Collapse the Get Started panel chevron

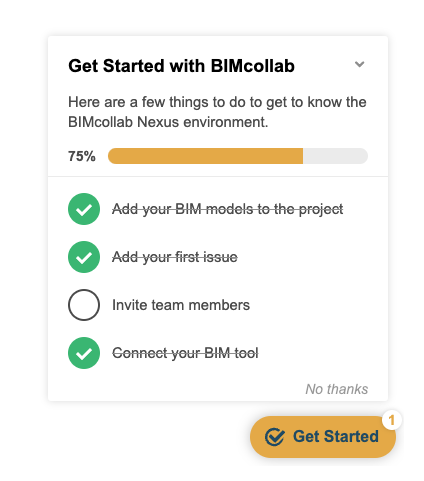point(359,64)
